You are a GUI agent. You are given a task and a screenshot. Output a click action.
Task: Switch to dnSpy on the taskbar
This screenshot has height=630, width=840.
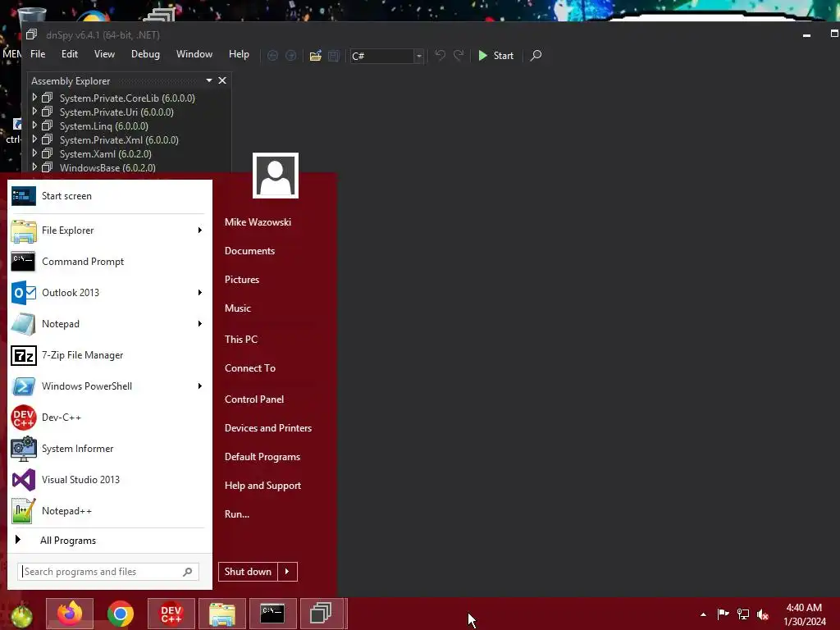point(322,614)
